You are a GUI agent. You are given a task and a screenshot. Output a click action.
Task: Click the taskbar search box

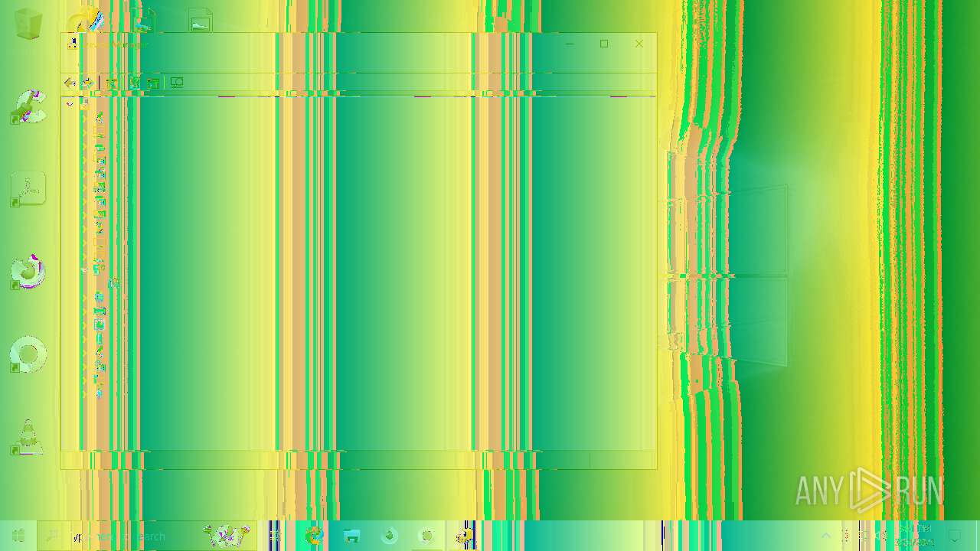click(147, 536)
